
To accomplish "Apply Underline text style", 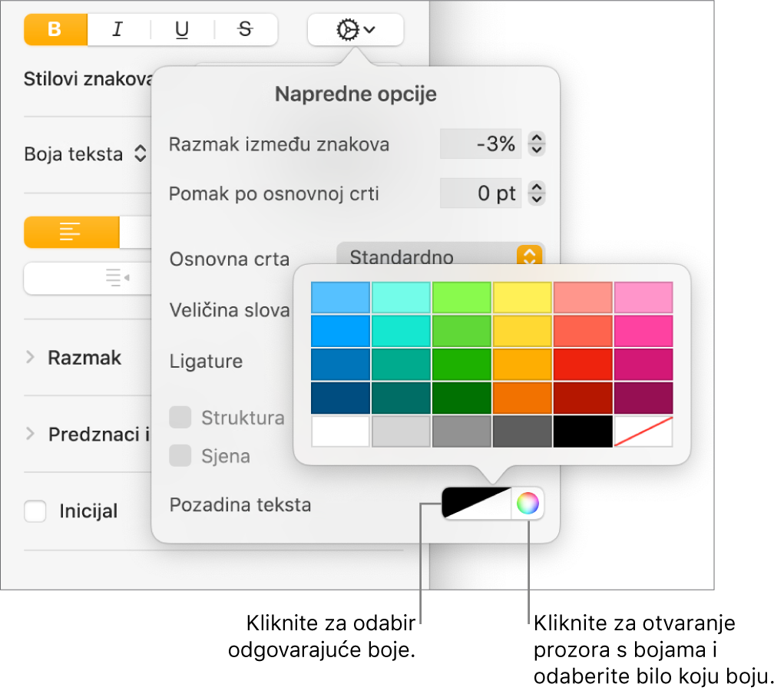I will (x=182, y=29).
